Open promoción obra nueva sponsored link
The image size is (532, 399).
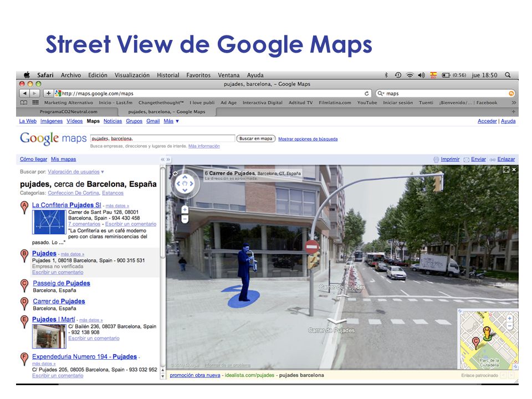pos(195,375)
